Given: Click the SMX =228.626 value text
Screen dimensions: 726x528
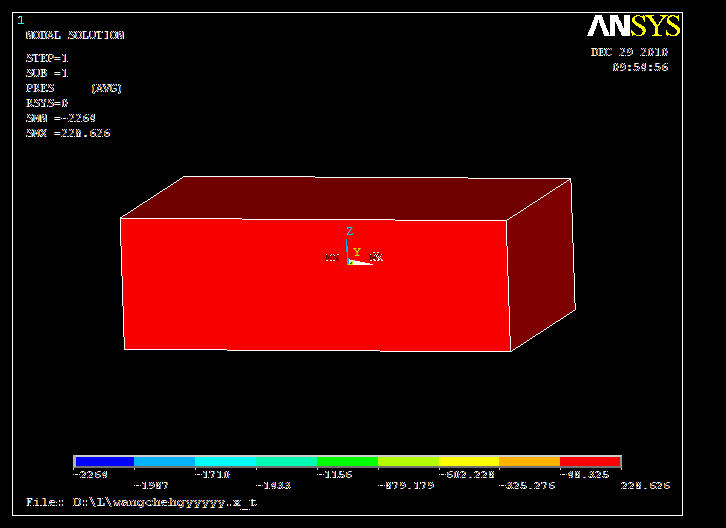Looking at the screenshot, I should tap(68, 133).
